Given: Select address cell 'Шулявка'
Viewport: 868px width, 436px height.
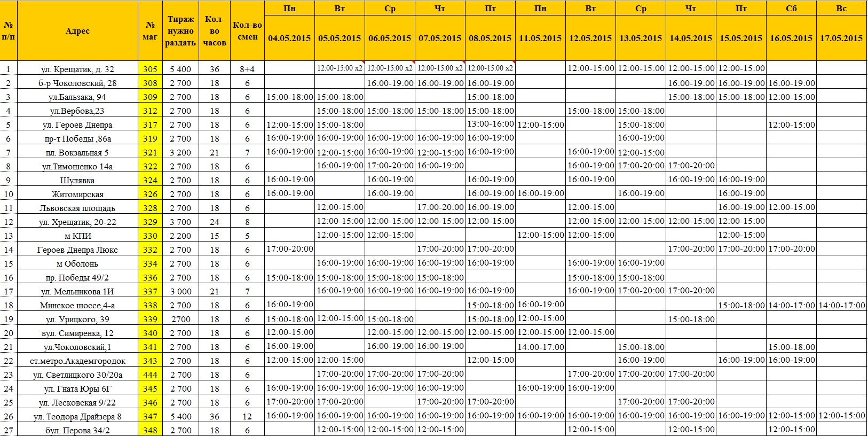Looking at the screenshot, I should point(77,180).
